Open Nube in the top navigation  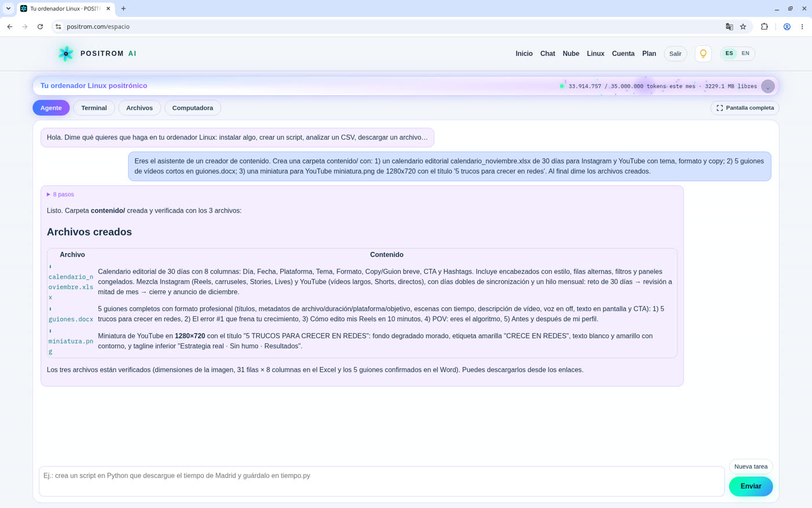point(571,53)
